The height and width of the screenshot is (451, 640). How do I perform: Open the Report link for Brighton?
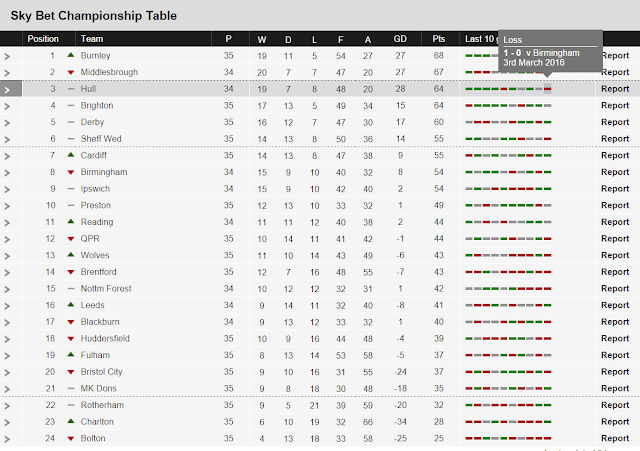615,106
